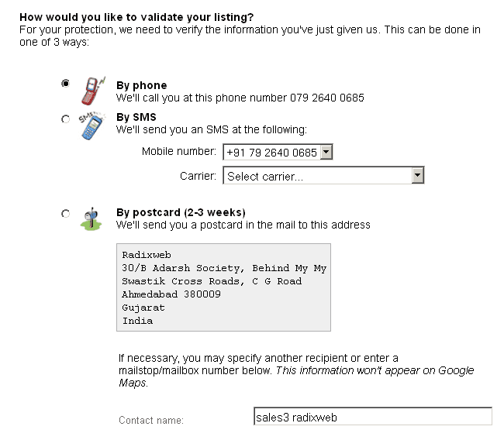Screen dimensions: 504x447
Task: Click the "By phone" heading label
Action: [141, 85]
